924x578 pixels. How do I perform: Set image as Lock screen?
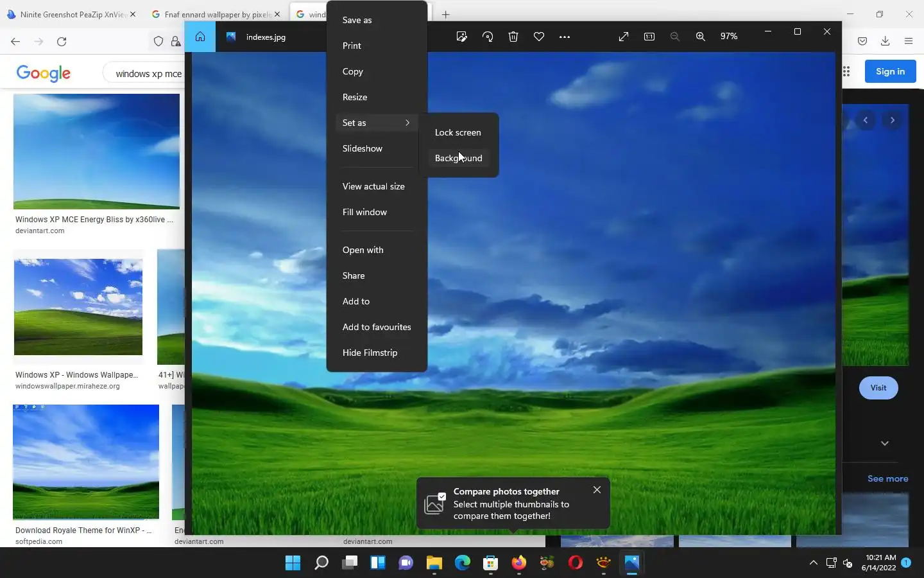458,132
